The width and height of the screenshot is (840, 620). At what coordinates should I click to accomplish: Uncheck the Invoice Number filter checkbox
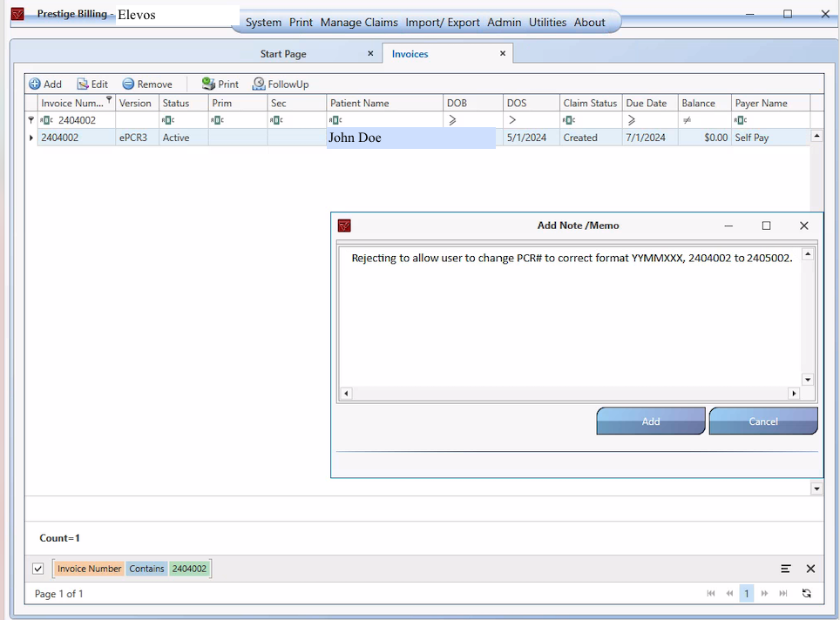pos(38,569)
